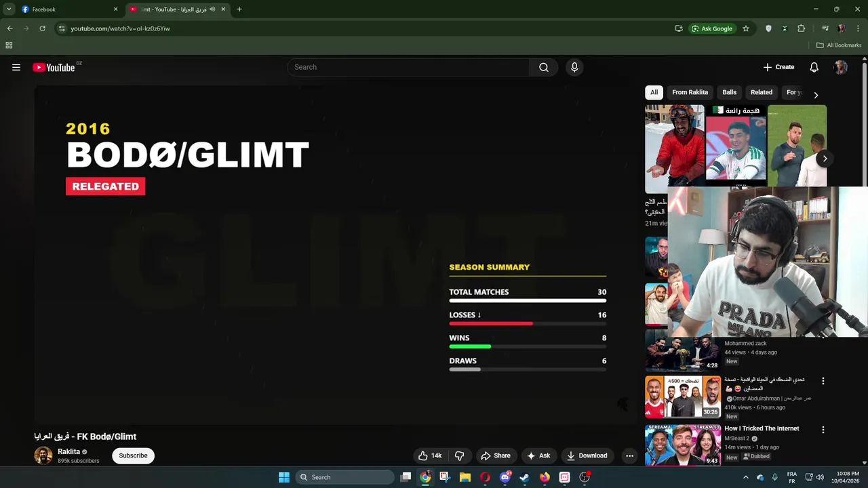Install app icon in the address bar
868x488 pixels.
[x=679, y=28]
